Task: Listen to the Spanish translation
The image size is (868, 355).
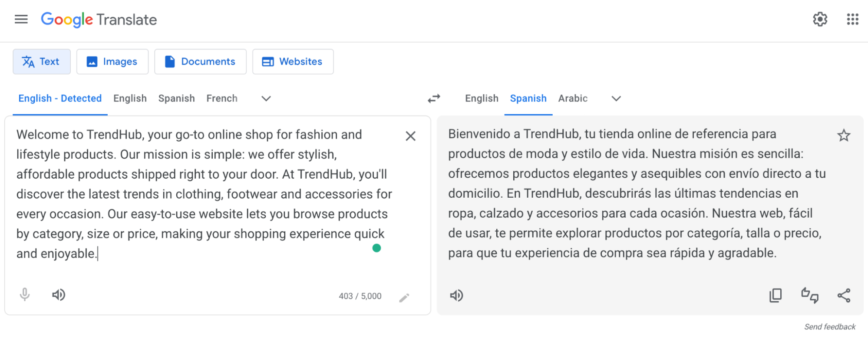Action: point(456,295)
